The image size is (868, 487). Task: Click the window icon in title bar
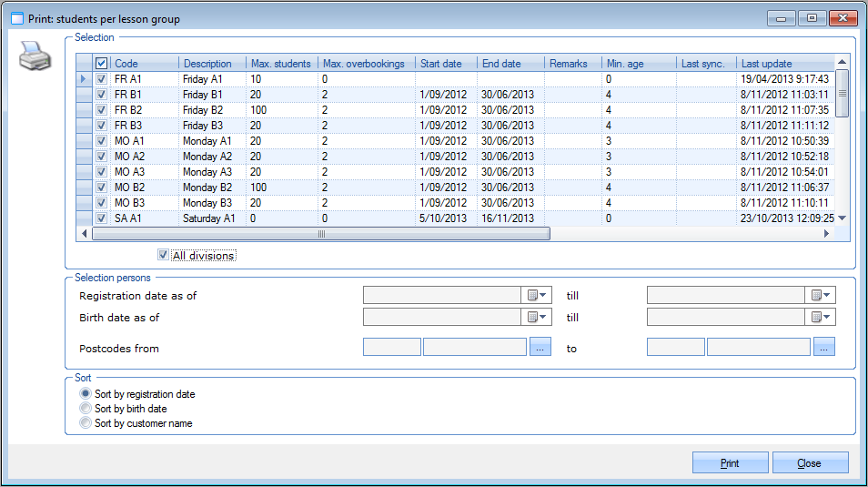16,18
